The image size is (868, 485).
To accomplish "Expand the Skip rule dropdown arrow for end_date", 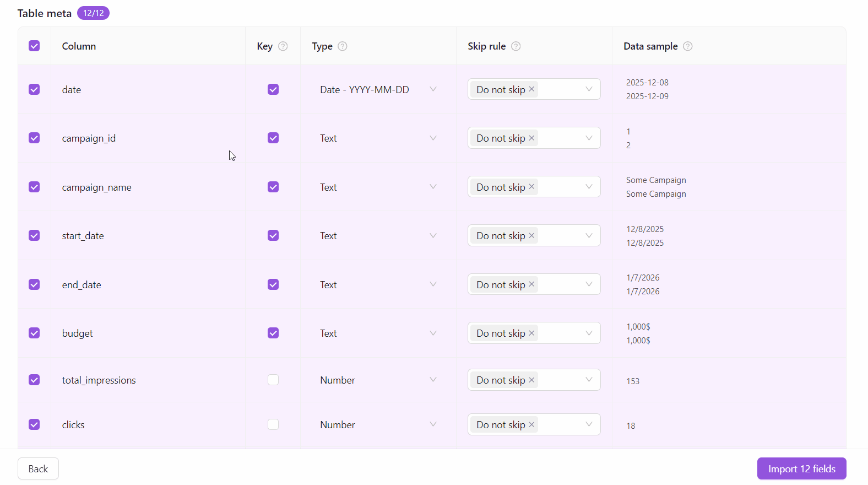I will click(589, 284).
